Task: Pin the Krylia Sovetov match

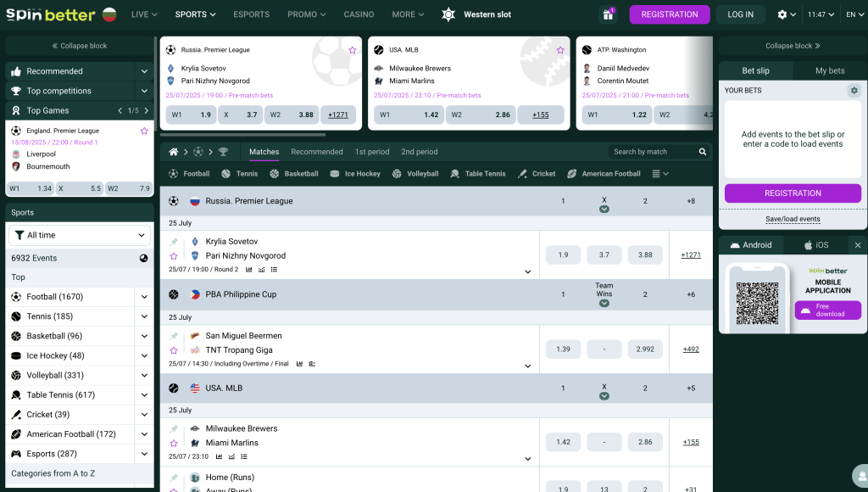Action: [x=173, y=242]
